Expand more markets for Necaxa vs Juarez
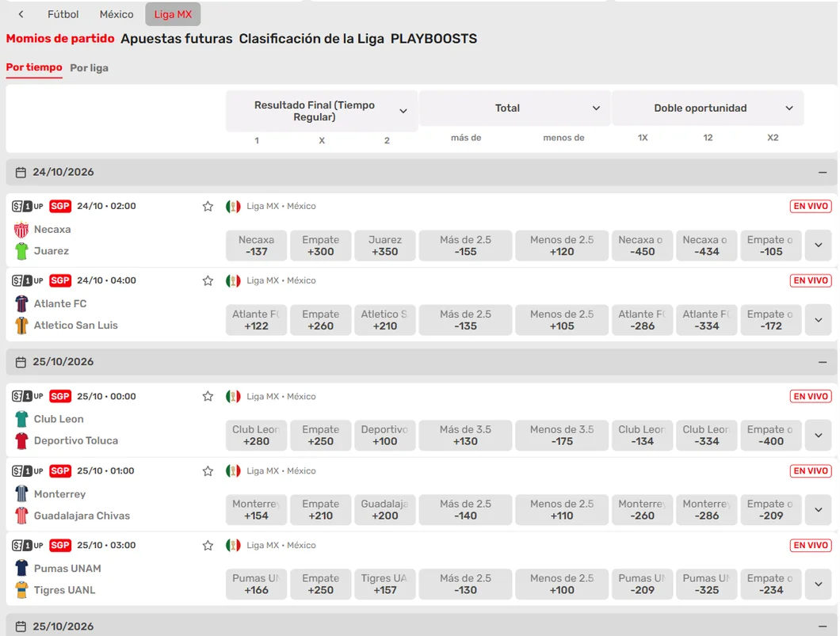 pos(819,246)
